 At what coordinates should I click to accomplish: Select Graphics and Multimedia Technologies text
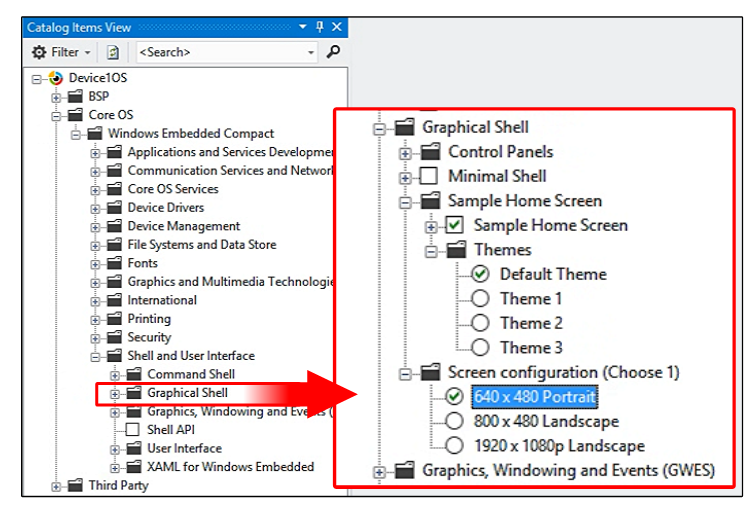[231, 282]
